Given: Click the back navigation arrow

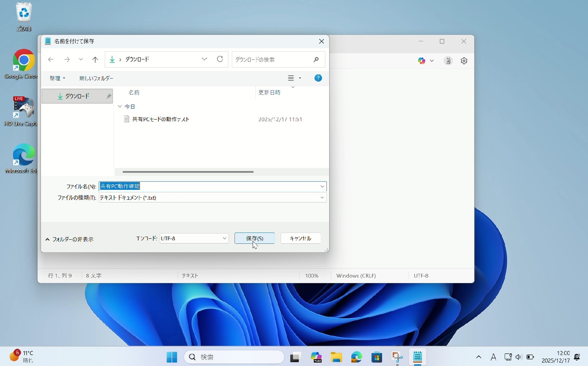Looking at the screenshot, I should point(51,59).
